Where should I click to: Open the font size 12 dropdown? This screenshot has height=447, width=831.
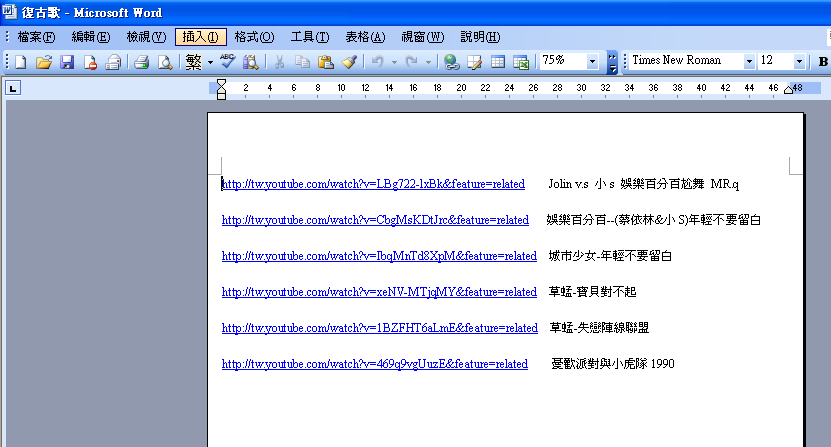coord(799,61)
